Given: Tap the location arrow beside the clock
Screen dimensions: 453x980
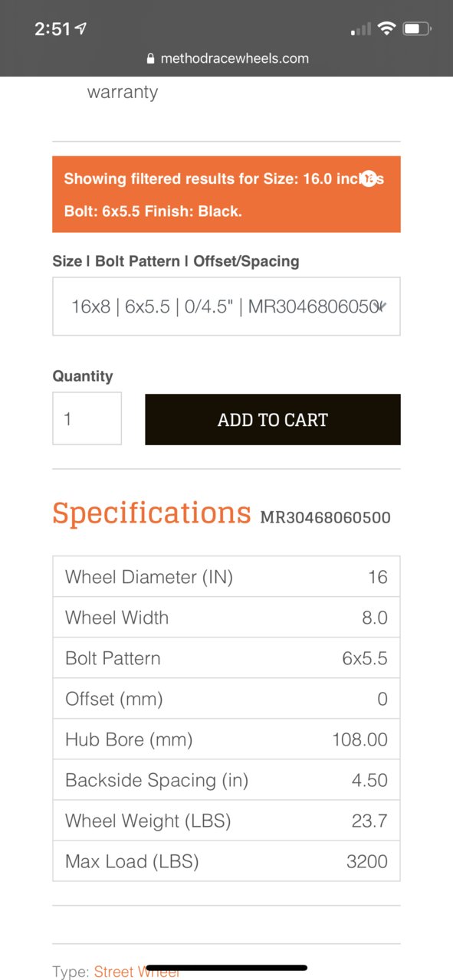Looking at the screenshot, I should pyautogui.click(x=81, y=29).
